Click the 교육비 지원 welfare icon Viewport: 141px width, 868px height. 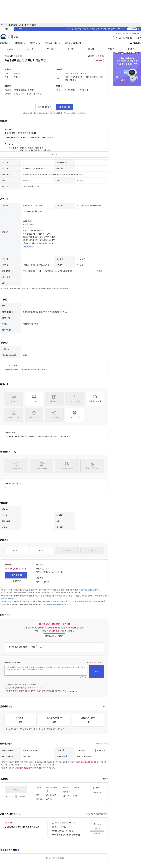74,398
